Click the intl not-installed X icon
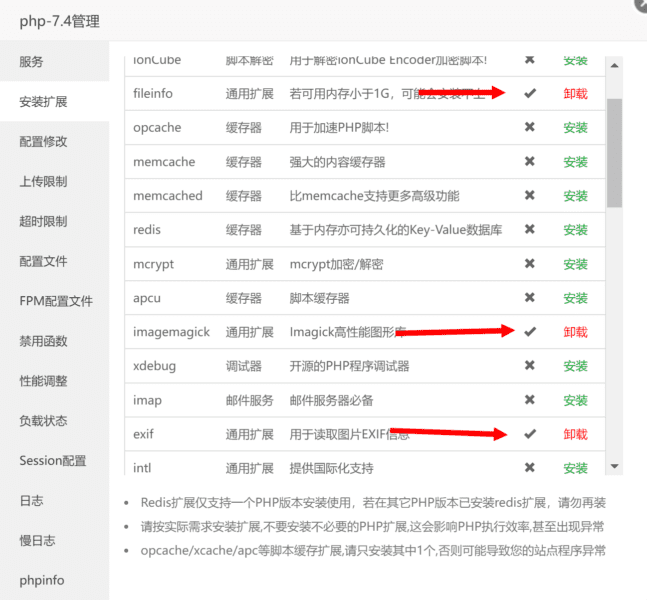Viewport: 647px width, 600px height. click(x=529, y=467)
